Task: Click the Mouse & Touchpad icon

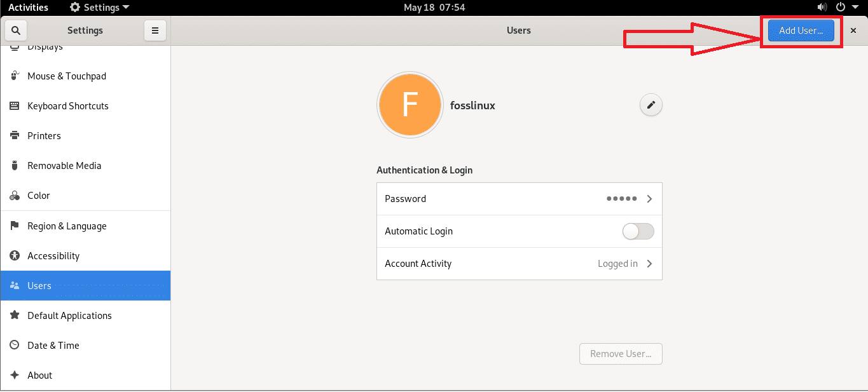Action: click(x=14, y=76)
